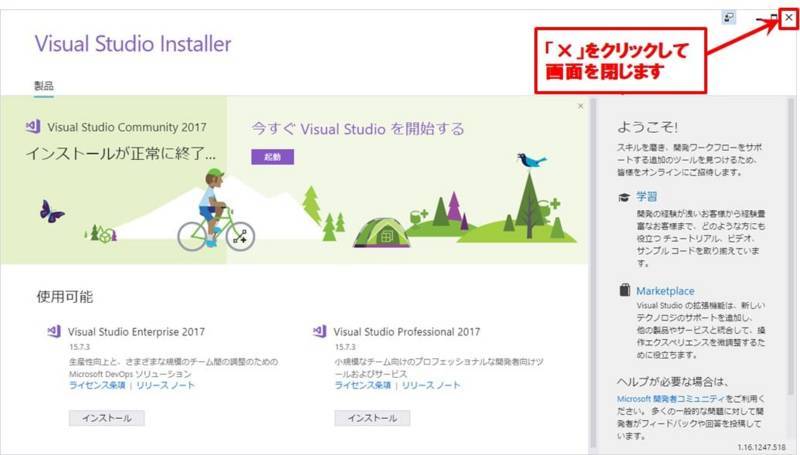Open the Enterprise ライセンス条項 link
This screenshot has width=800, height=455.
[97, 385]
